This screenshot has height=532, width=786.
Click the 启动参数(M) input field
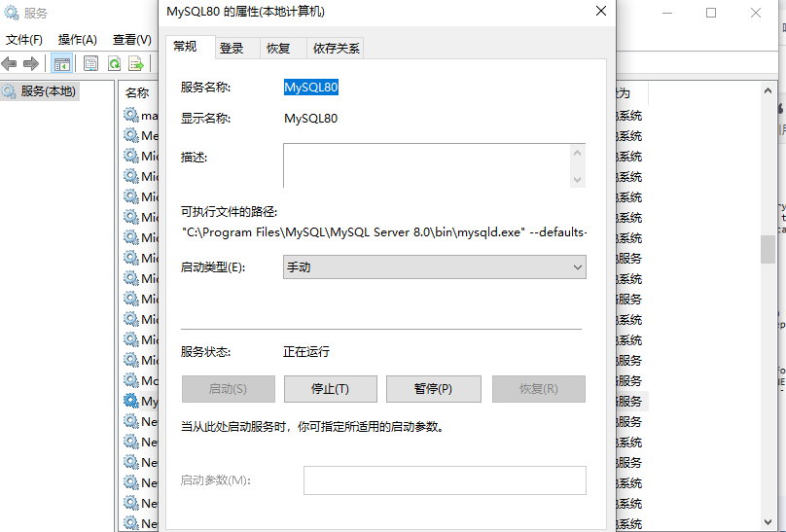click(445, 480)
